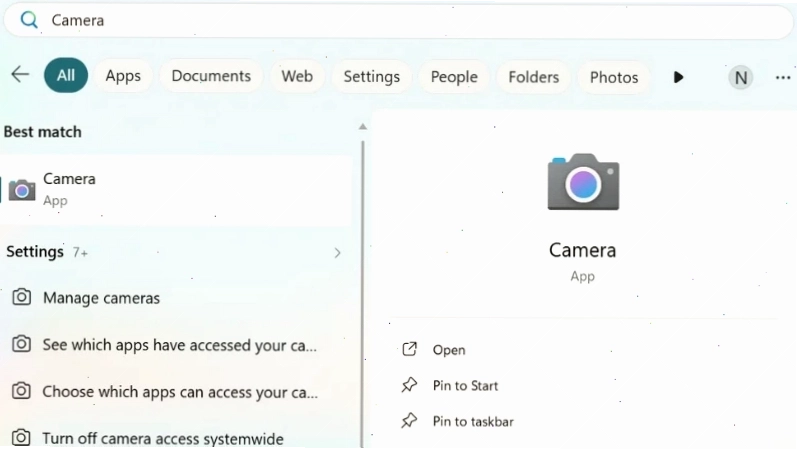797x450 pixels.
Task: Open the Camera app best match
Action: 176,190
